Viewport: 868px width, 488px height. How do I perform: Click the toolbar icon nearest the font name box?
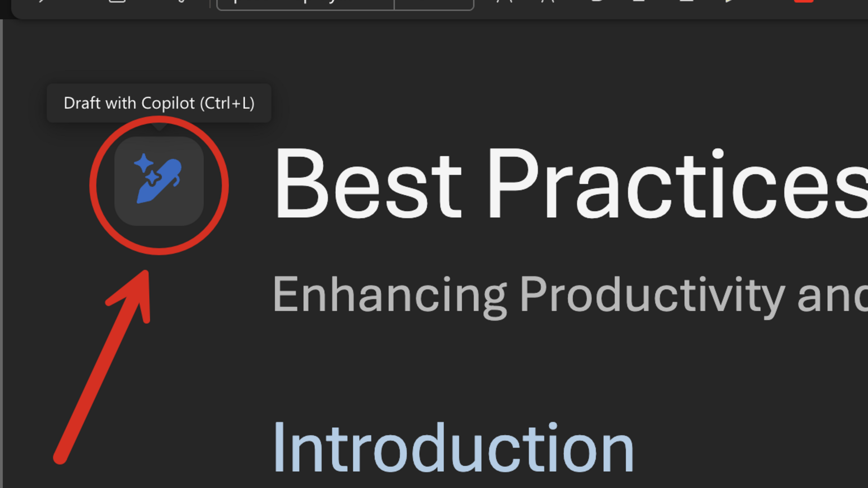pos(181,1)
